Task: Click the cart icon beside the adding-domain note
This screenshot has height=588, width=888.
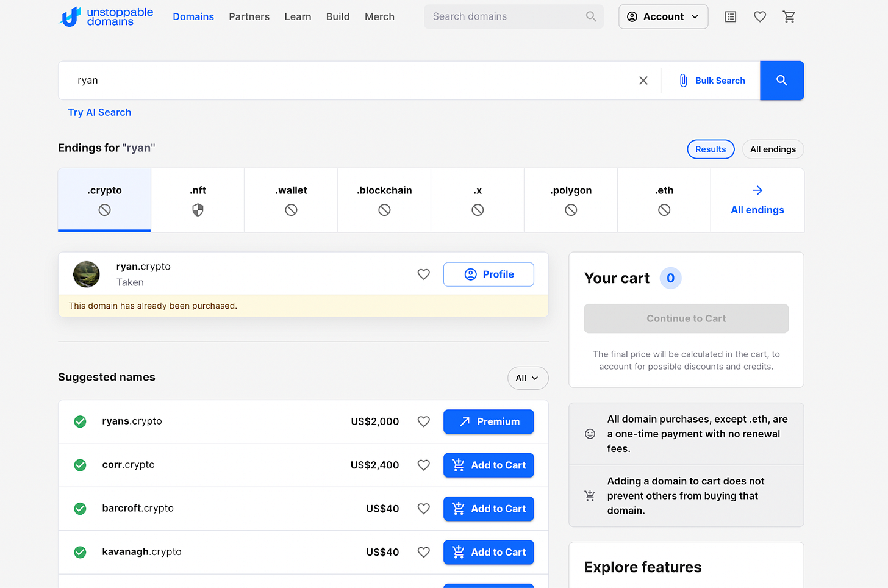Action: pos(590,496)
